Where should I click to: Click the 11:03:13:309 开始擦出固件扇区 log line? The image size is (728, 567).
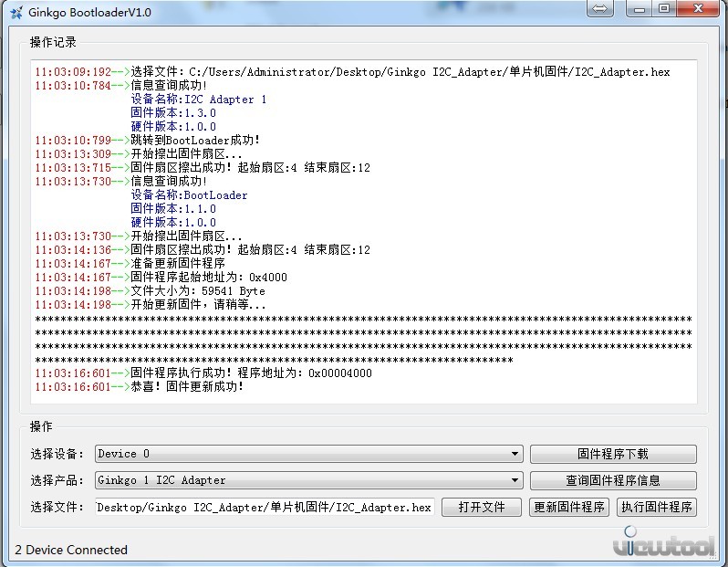tap(139, 153)
